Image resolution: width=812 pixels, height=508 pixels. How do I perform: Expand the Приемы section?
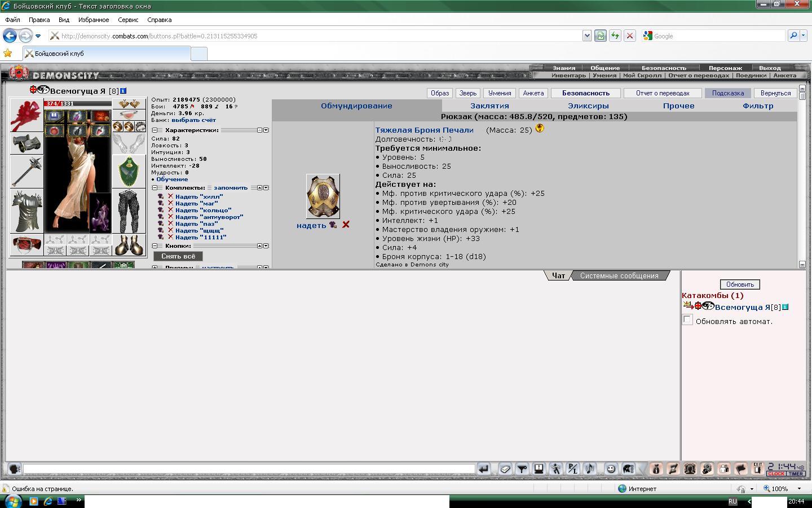(x=155, y=267)
